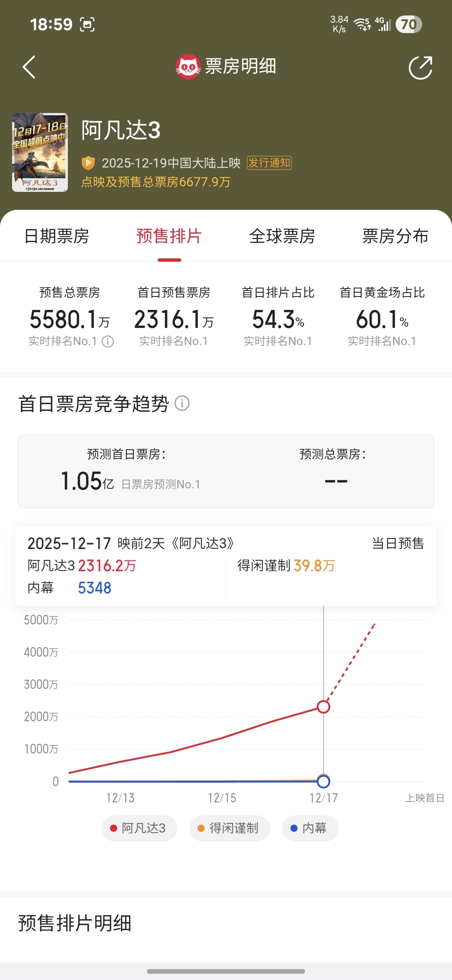Tap the share icon in header
The width and height of the screenshot is (452, 980).
[x=421, y=67]
